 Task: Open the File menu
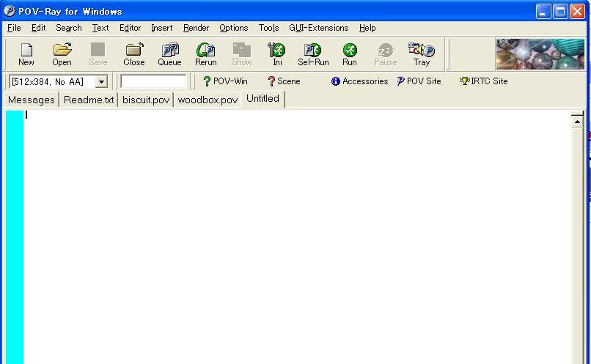click(x=14, y=28)
